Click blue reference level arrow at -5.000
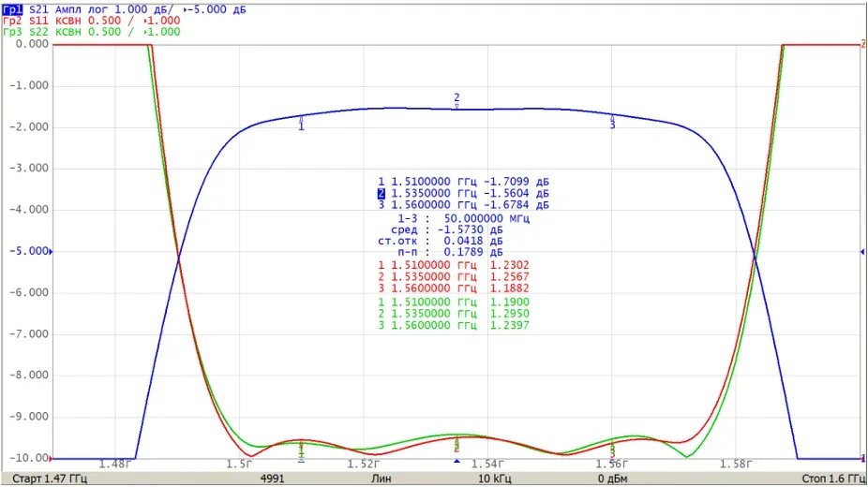The image size is (868, 487). (51, 252)
